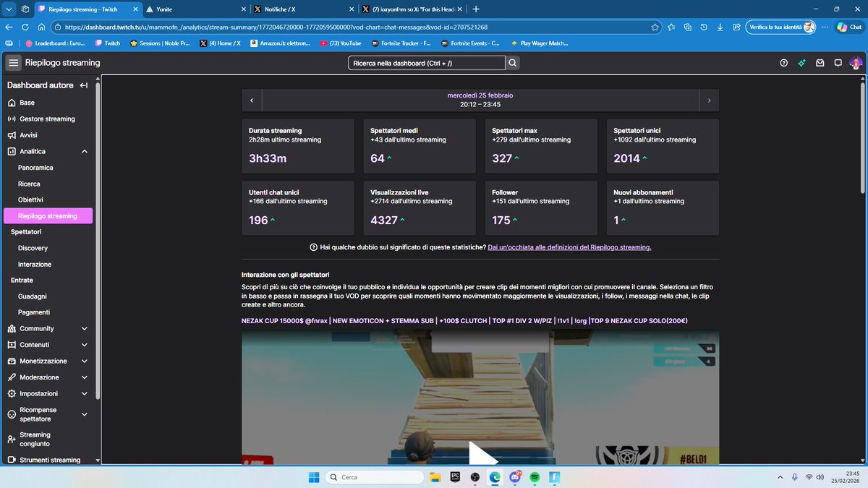Open Guadagni under Entrate
The width and height of the screenshot is (868, 488).
pyautogui.click(x=48, y=296)
